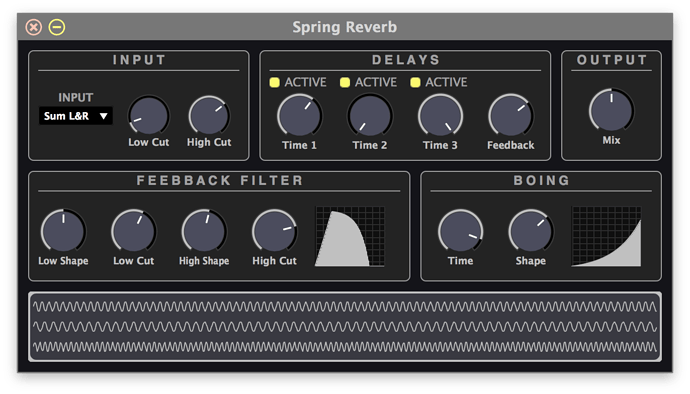The height and width of the screenshot is (394, 690).
Task: Click the spring waveform display
Action: tap(345, 327)
